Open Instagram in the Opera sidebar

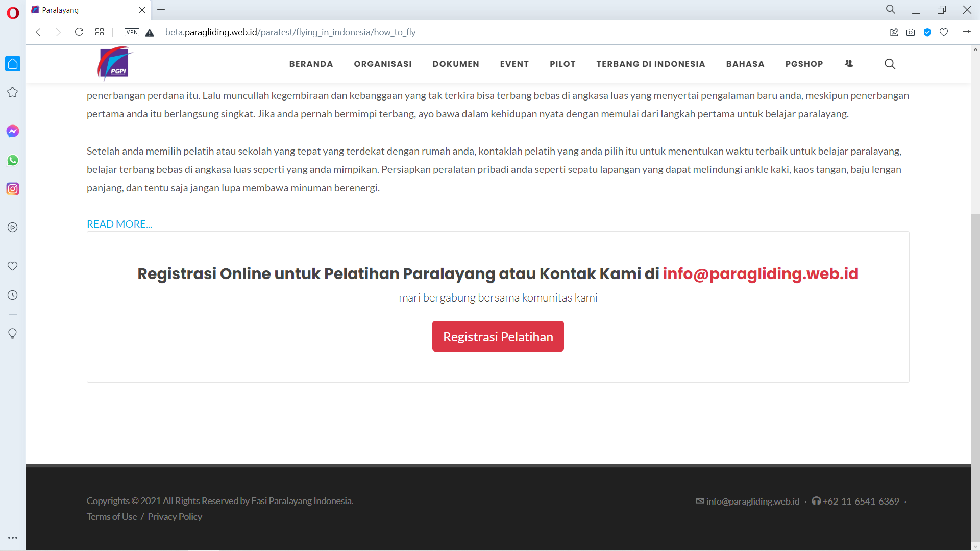[x=13, y=189]
